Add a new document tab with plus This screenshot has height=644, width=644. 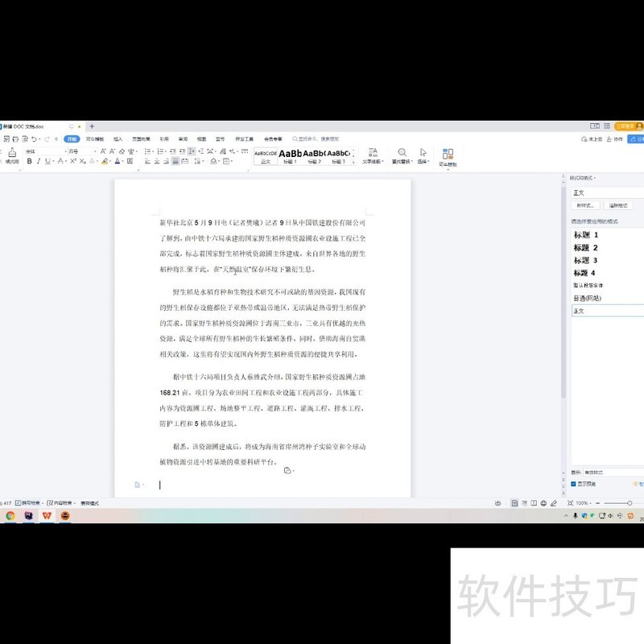[x=92, y=126]
